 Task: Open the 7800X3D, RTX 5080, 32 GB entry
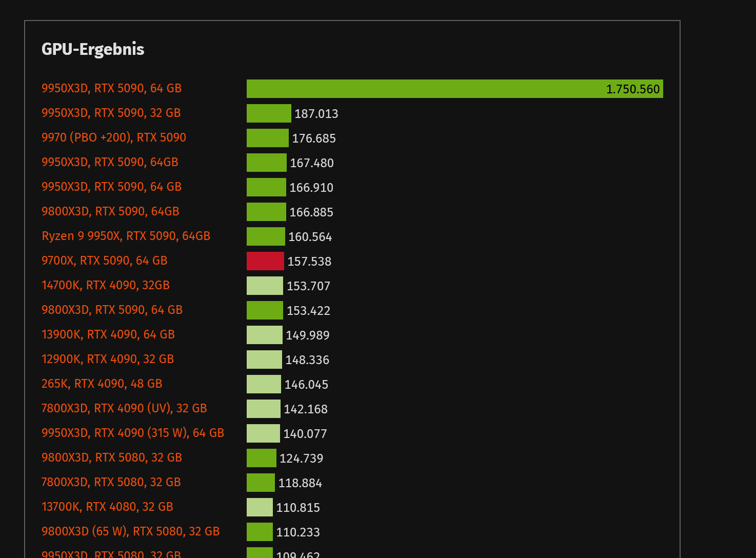point(111,482)
